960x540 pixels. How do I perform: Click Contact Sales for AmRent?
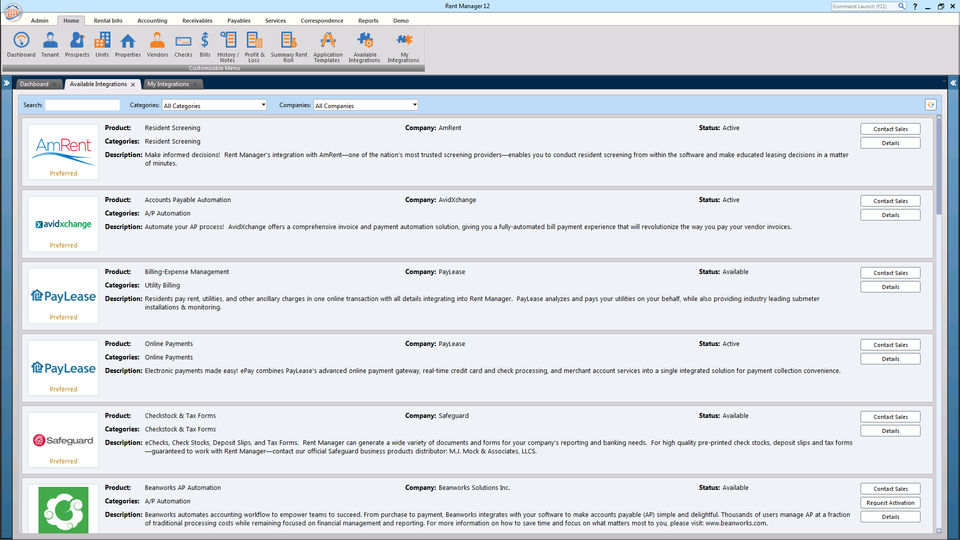(890, 129)
